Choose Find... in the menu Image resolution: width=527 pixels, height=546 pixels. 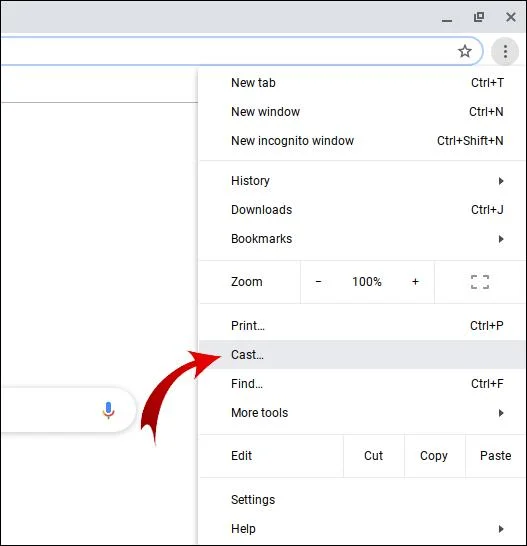(362, 384)
